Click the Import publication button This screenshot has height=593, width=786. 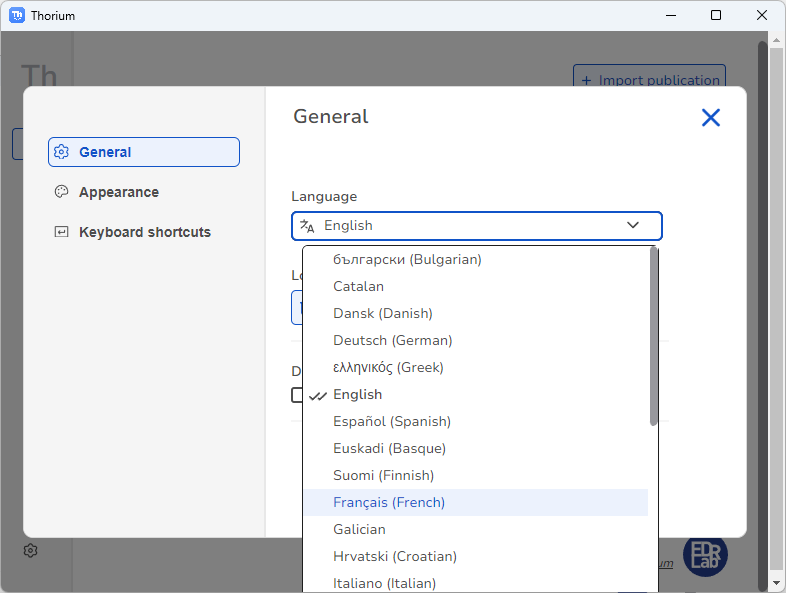coord(649,80)
